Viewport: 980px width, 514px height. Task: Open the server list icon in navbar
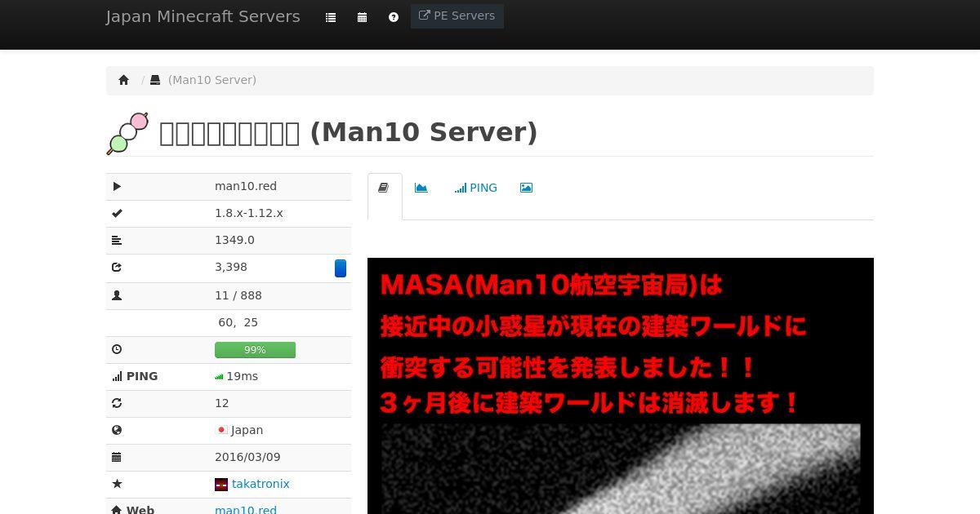(331, 17)
